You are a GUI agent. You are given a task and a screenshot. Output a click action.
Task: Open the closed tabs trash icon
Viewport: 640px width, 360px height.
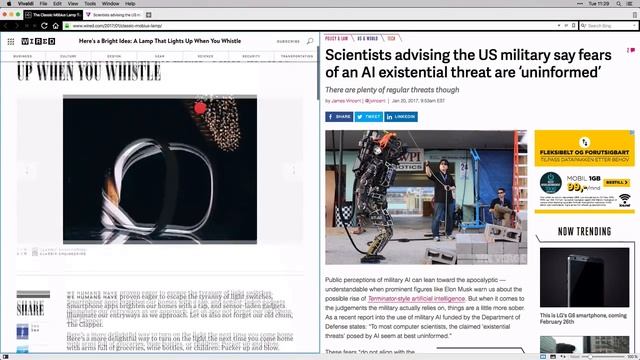pos(635,15)
